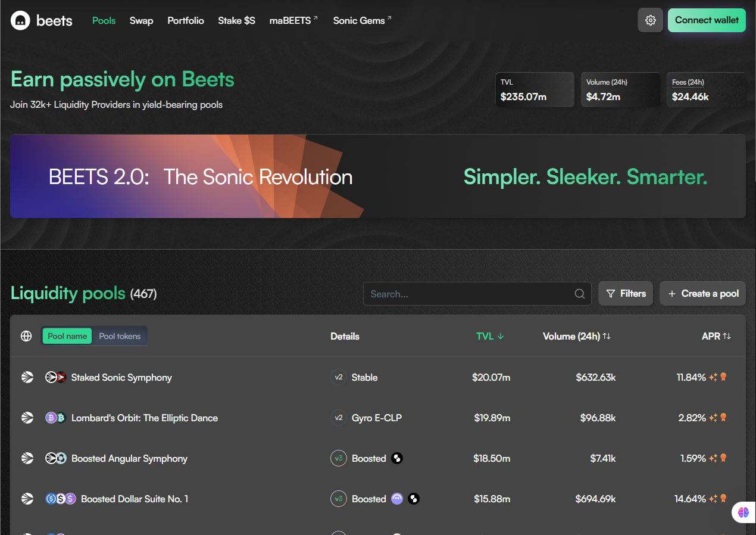This screenshot has height=535, width=756.
Task: Sort pools by APR column
Action: pos(716,336)
